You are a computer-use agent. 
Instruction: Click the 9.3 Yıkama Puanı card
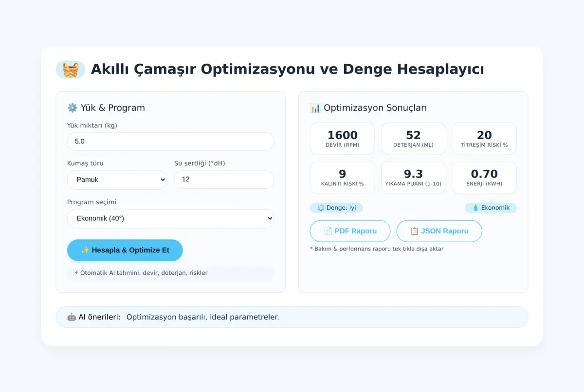413,178
